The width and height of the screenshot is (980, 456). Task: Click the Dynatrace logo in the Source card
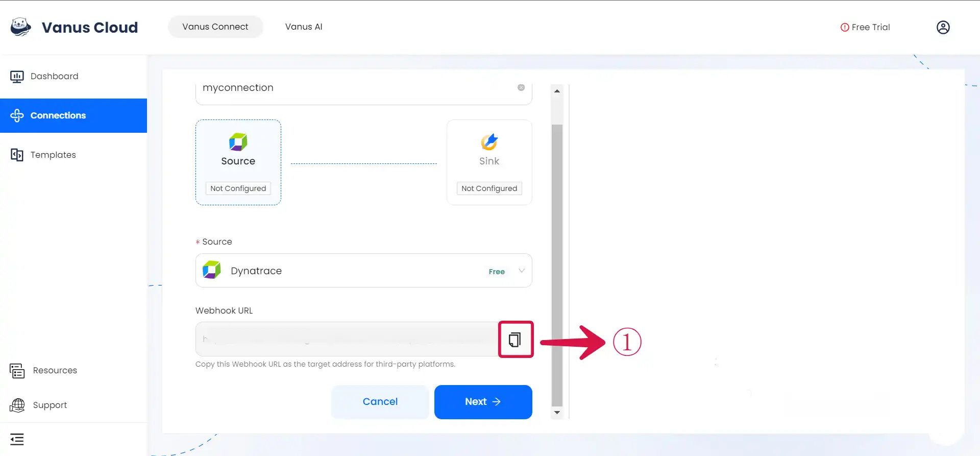coord(238,142)
